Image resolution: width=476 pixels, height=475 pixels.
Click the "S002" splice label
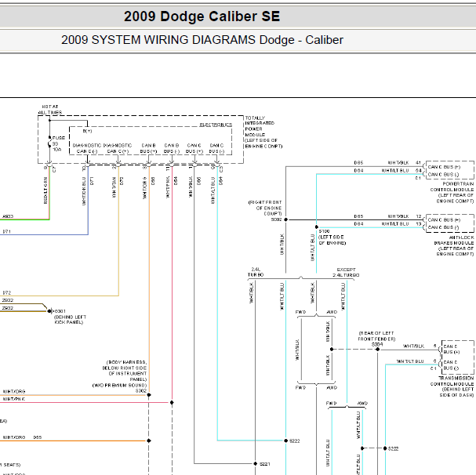[x=276, y=219]
